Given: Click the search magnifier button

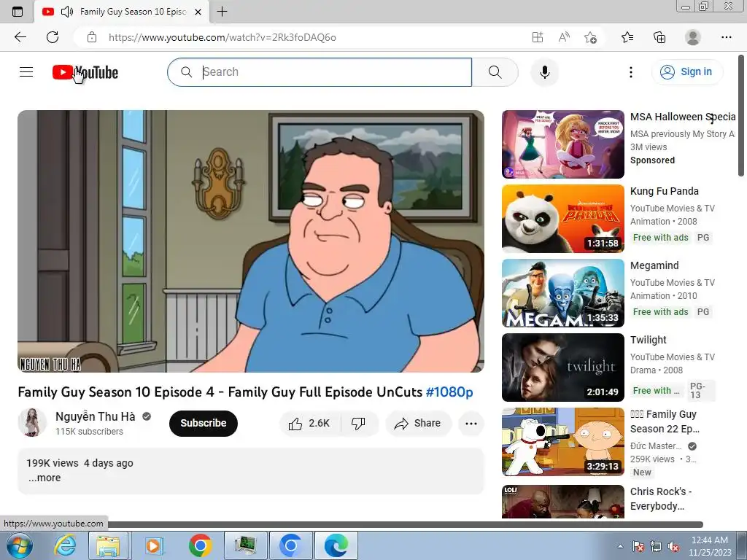Looking at the screenshot, I should (x=495, y=72).
